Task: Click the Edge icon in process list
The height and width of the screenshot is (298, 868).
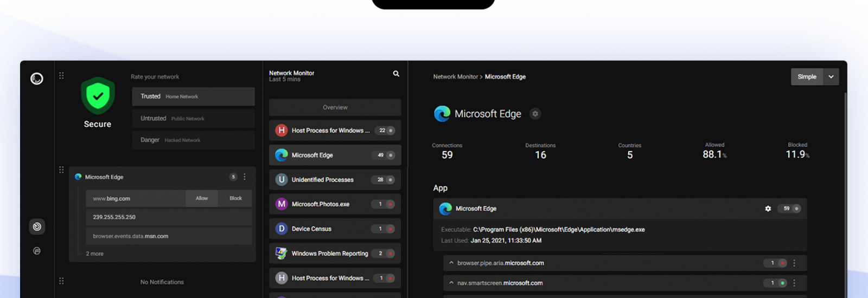Action: point(281,155)
